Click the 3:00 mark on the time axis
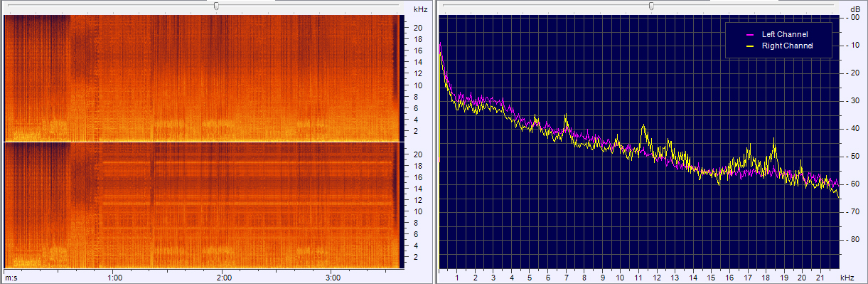Screen dimensions: 868x284 pos(333,278)
